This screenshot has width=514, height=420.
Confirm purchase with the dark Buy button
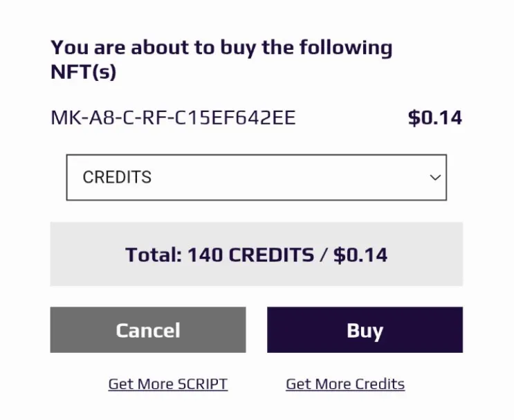(365, 330)
